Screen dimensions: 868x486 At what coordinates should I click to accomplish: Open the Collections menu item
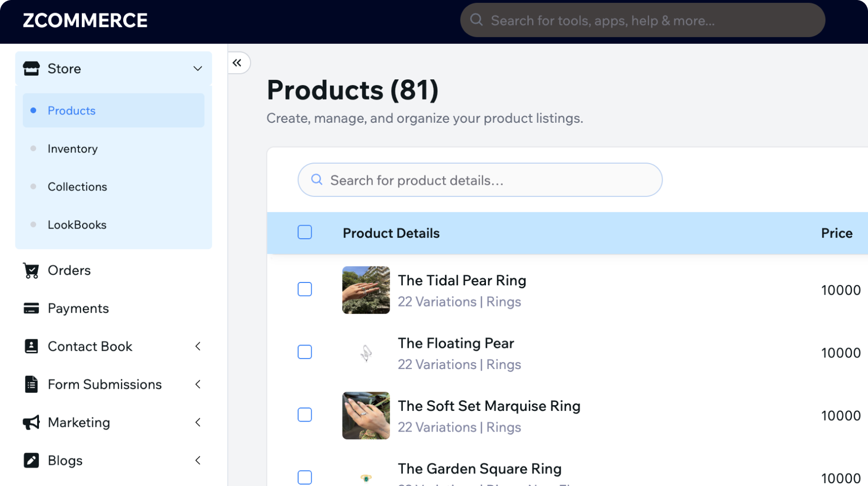coord(114,187)
